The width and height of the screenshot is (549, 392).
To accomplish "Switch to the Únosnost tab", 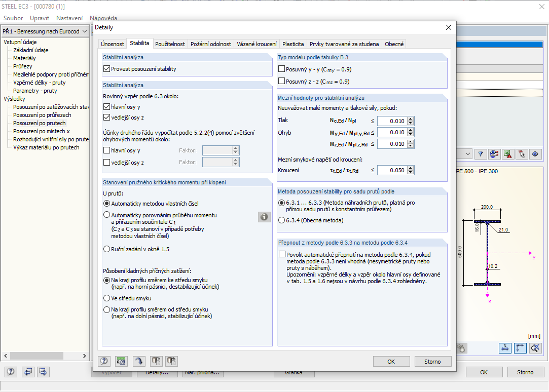I will coord(113,44).
